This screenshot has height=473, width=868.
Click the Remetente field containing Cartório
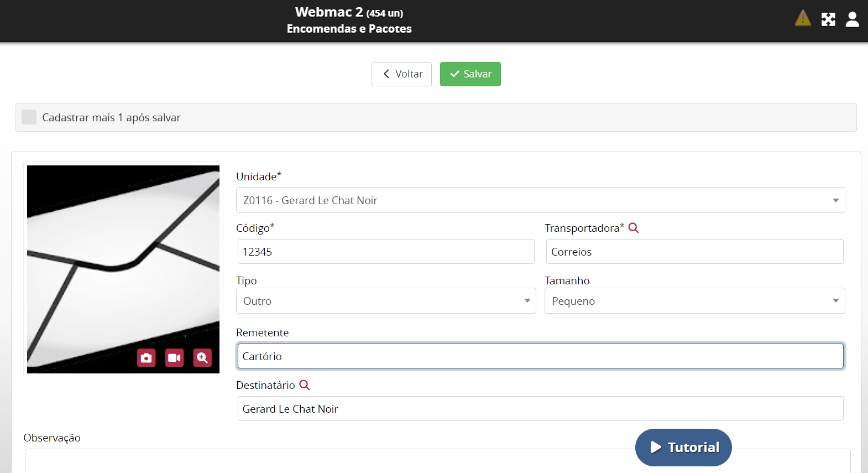tap(540, 356)
